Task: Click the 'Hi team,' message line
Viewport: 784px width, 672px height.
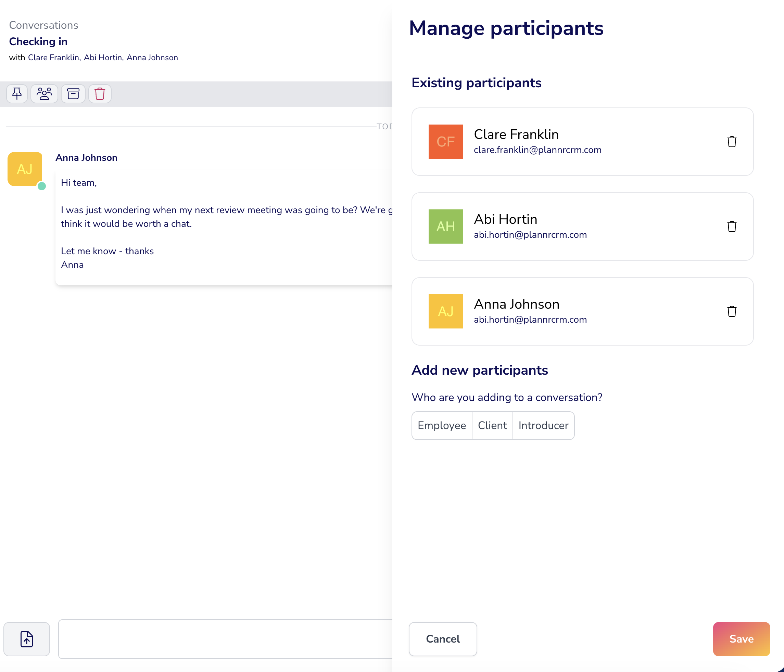Action: [79, 183]
